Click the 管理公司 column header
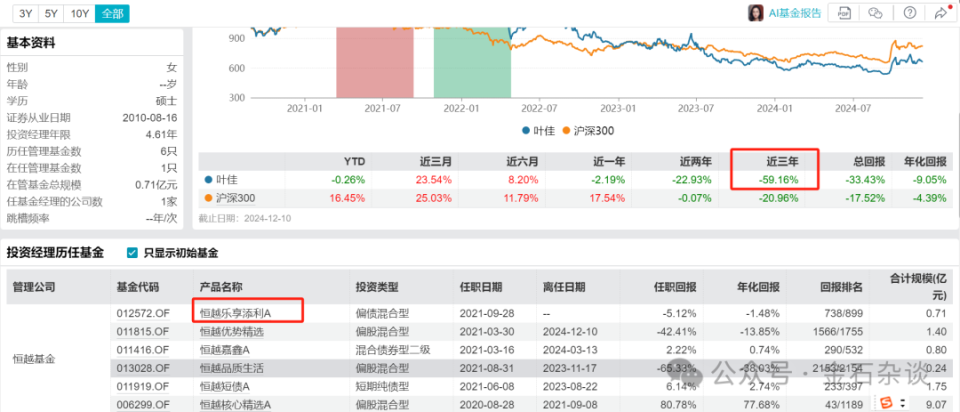 click(x=34, y=287)
